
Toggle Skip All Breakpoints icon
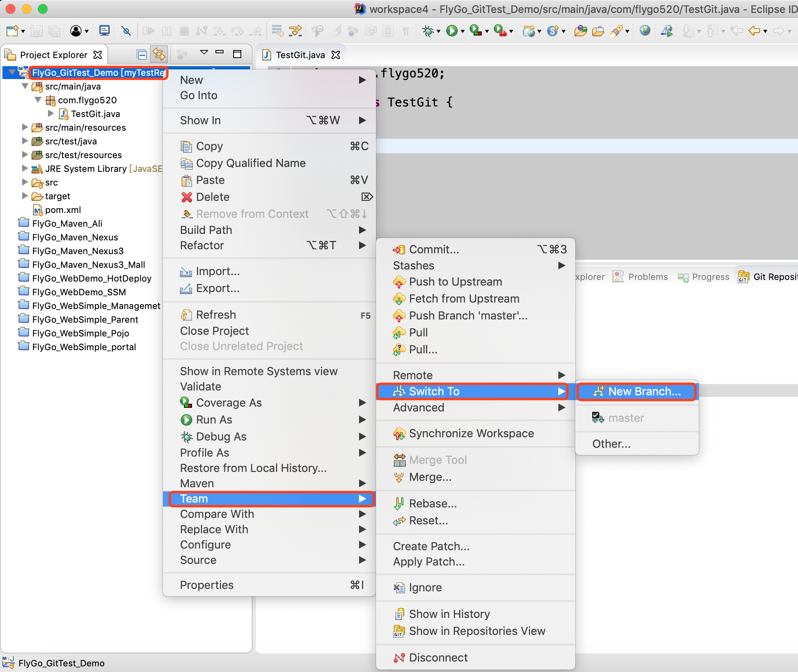(126, 31)
